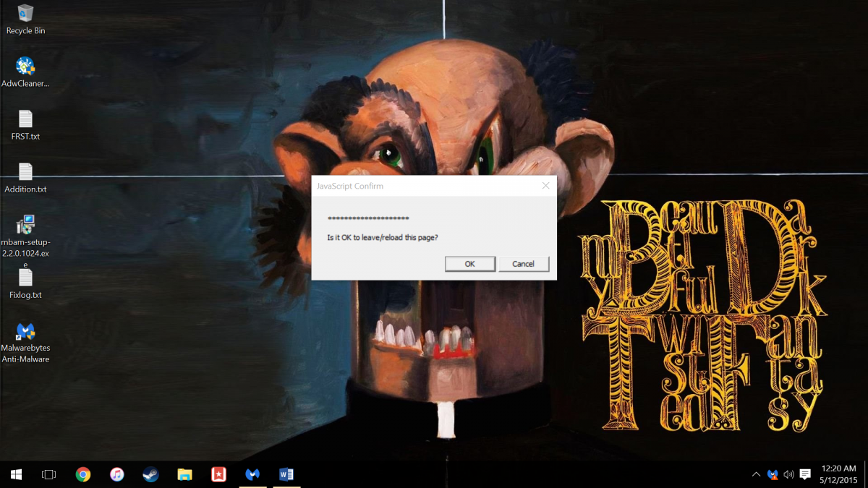
Task: Select the Malwarebytes Anti-Malware desktop shortcut
Action: [x=25, y=342]
